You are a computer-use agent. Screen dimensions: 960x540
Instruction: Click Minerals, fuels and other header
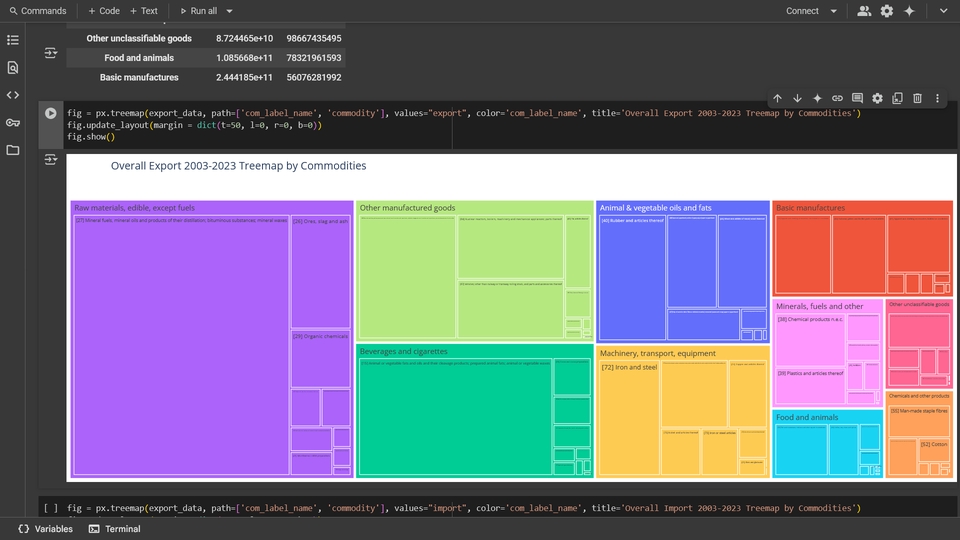coord(819,306)
